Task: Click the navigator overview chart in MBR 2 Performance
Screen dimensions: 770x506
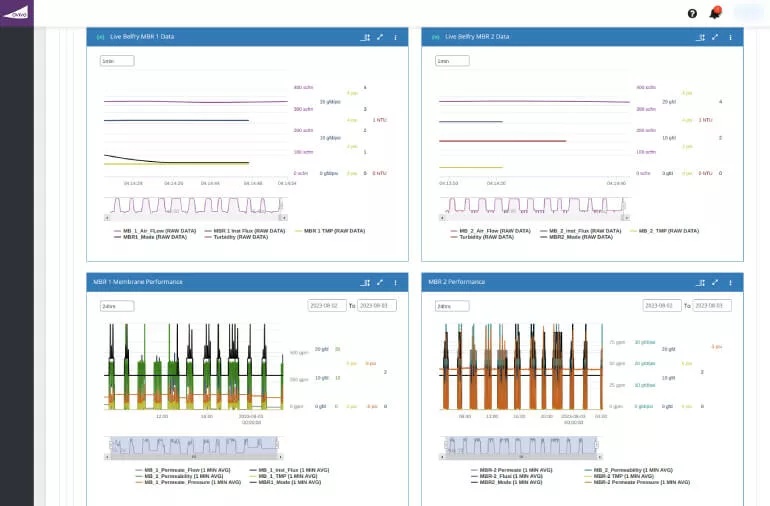Action: click(520, 445)
